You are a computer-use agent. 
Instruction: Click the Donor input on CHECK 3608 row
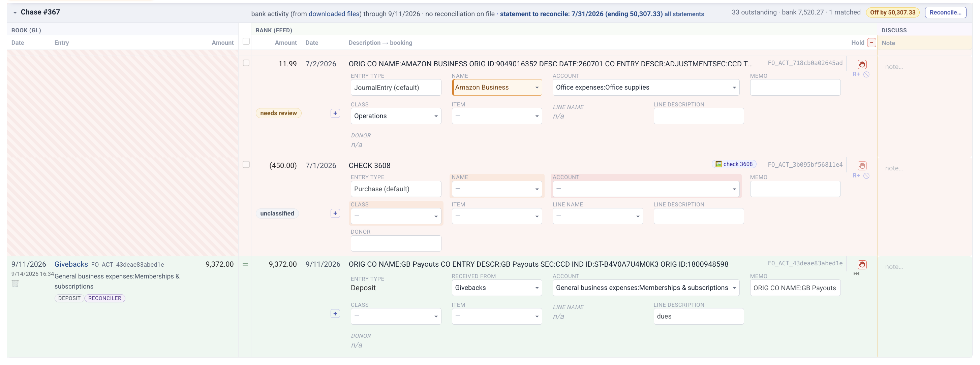[396, 243]
